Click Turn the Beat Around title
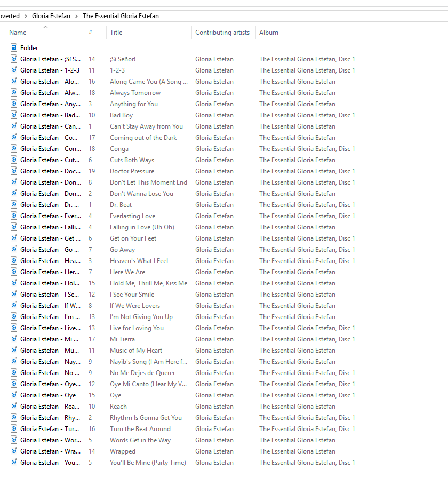Image resolution: width=448 pixels, height=493 pixels. point(140,429)
